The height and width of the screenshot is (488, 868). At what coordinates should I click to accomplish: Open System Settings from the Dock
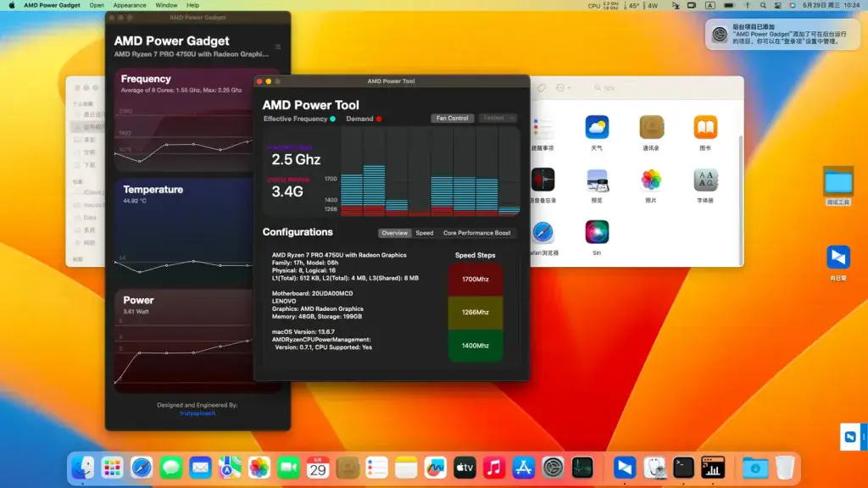click(x=553, y=468)
